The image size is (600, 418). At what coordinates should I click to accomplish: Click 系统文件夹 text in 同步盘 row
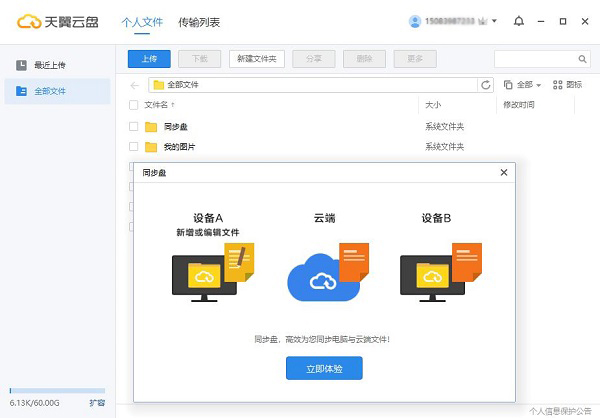445,127
